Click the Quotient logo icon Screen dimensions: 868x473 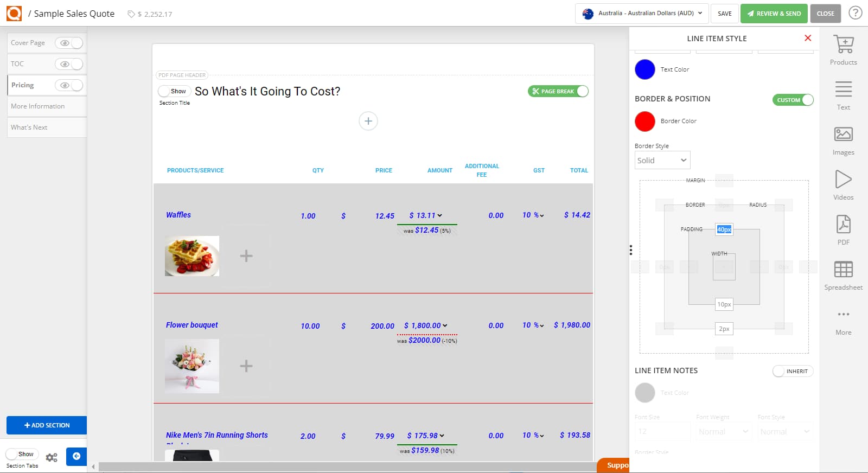[x=14, y=13]
